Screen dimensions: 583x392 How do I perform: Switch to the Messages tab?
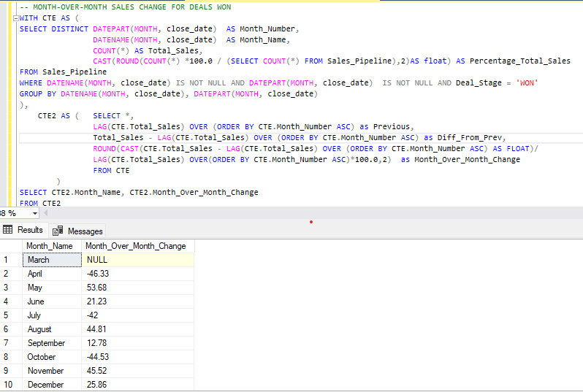click(x=77, y=231)
